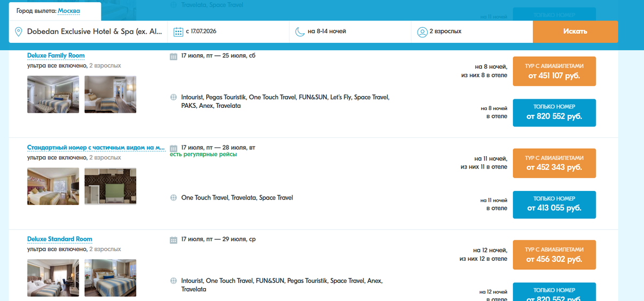
Task: Open the departure date picker с 17.07.2026
Action: (229, 32)
